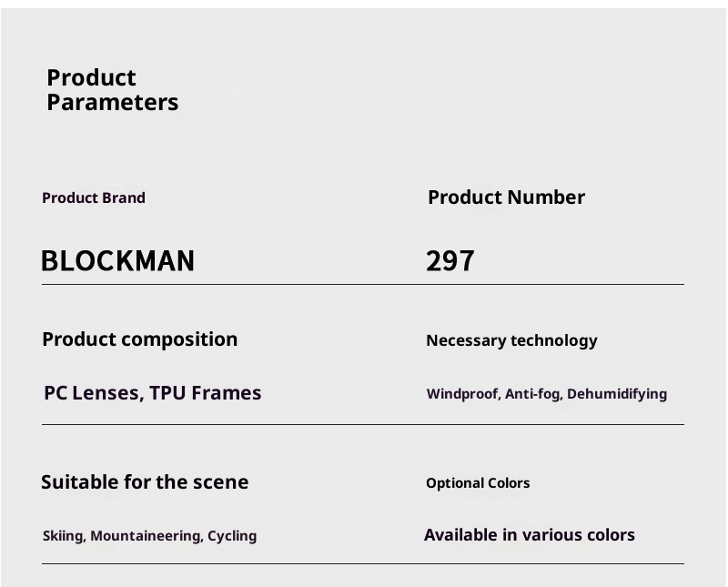Click the Product Parameters heading
The width and height of the screenshot is (728, 587).
coord(112,90)
